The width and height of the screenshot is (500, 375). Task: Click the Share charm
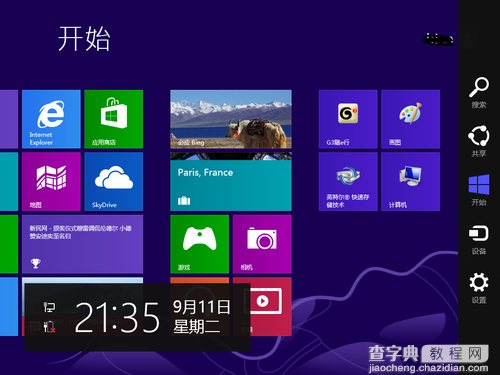(479, 141)
